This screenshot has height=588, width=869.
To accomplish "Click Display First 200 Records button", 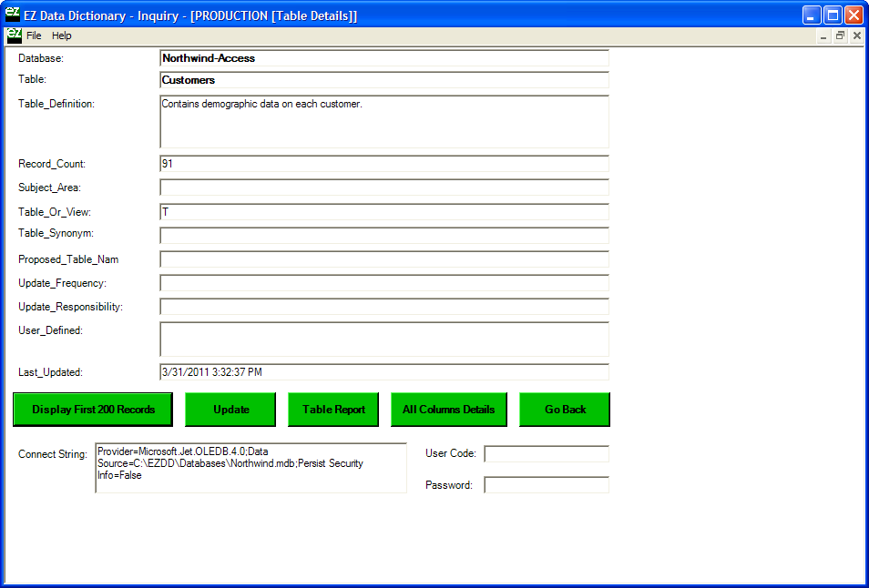I will click(93, 410).
